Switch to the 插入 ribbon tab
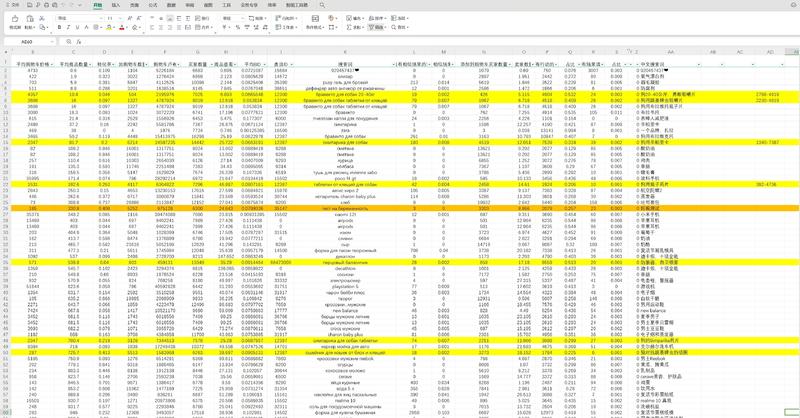Viewport: 800px width, 418px height. tap(116, 5)
